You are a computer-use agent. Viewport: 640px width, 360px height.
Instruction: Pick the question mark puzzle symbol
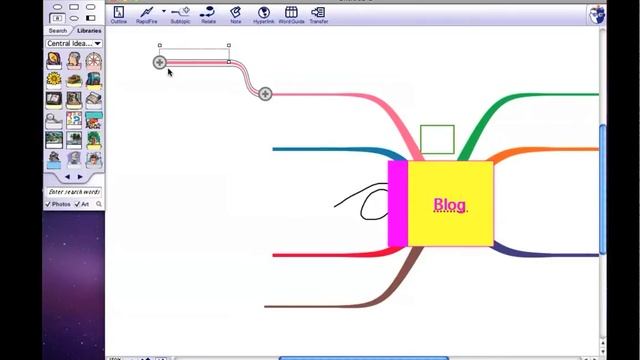click(74, 120)
